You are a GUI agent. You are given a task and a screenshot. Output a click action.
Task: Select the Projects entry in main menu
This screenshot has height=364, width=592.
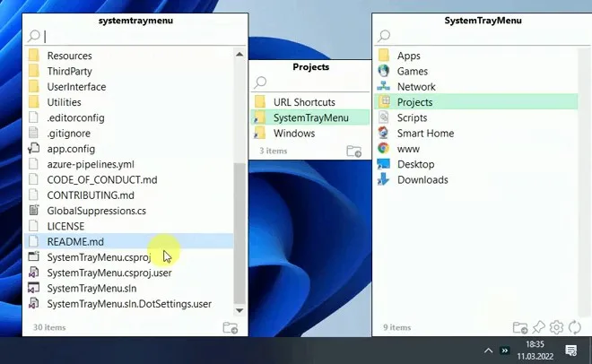click(x=476, y=102)
